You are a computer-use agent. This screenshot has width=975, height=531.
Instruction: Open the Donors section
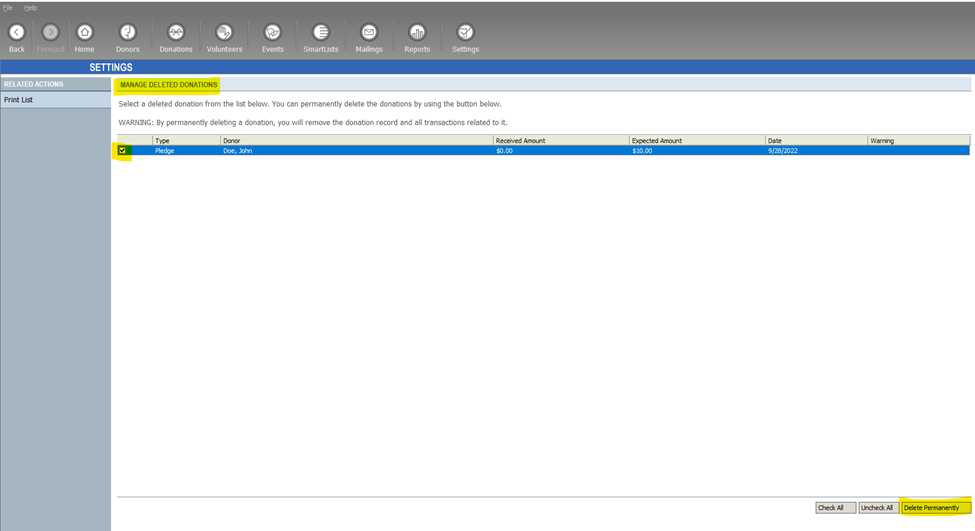pos(127,32)
